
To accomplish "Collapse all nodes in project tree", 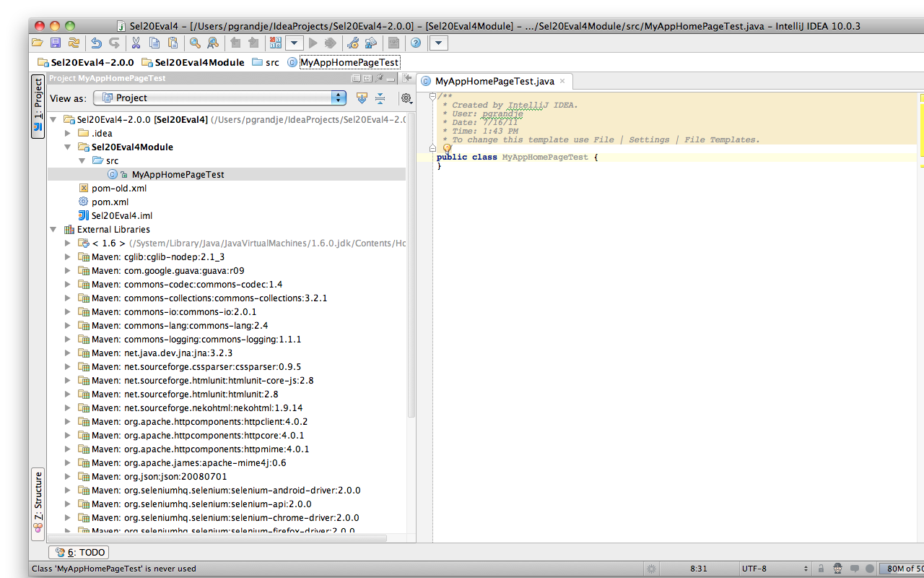I will [380, 98].
